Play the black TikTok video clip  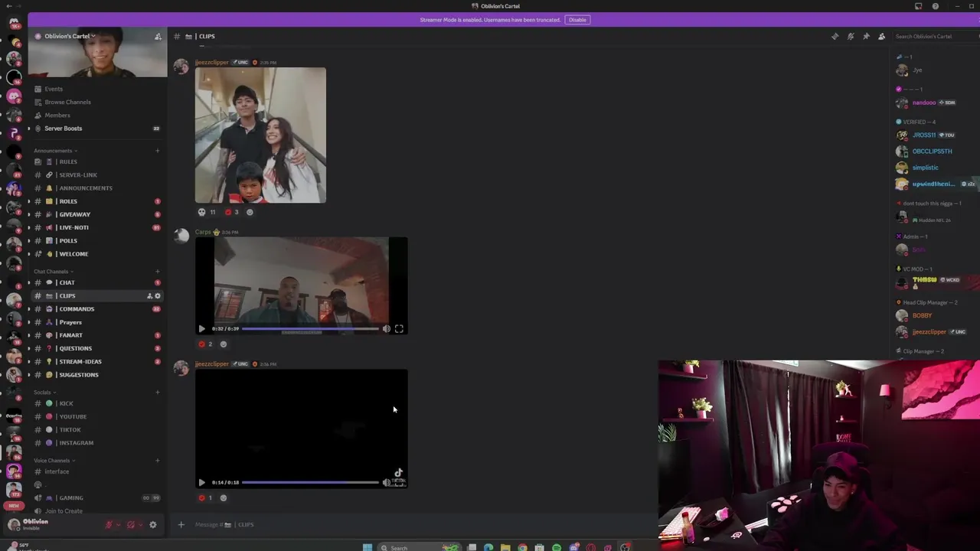(202, 482)
